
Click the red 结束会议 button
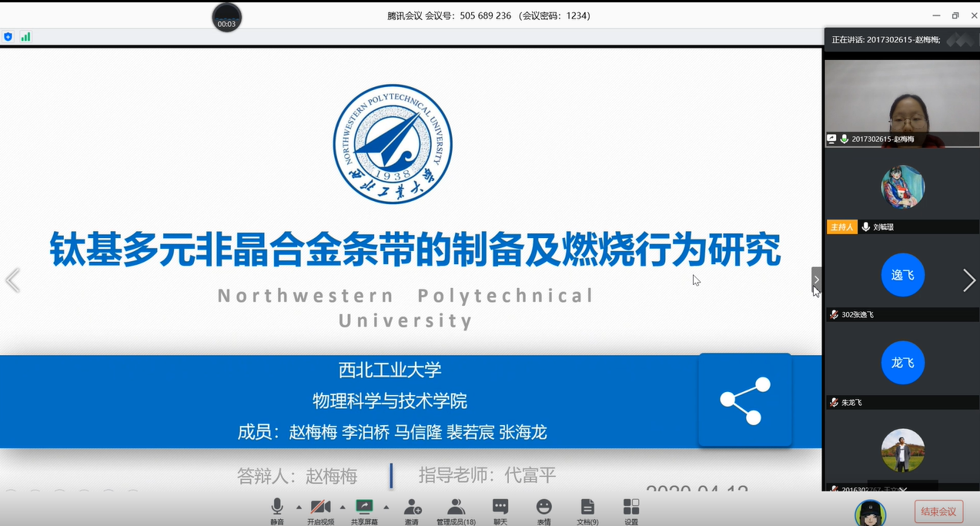(938, 511)
